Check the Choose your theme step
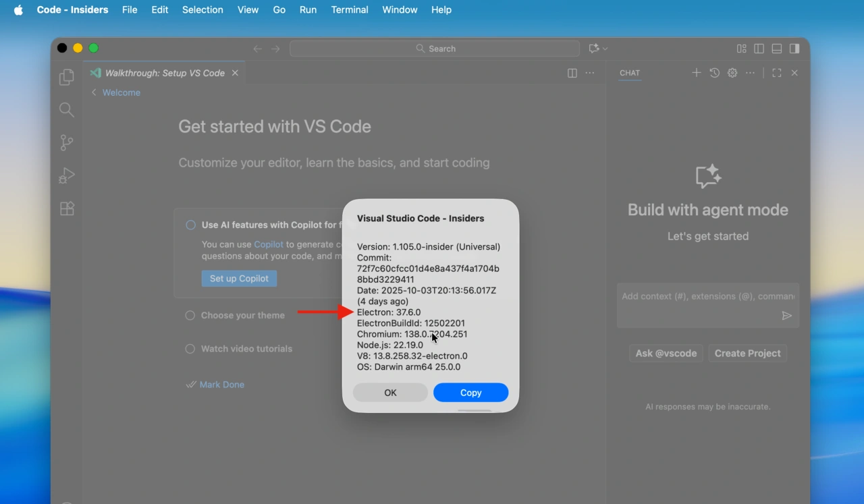This screenshot has height=504, width=864. (x=189, y=315)
